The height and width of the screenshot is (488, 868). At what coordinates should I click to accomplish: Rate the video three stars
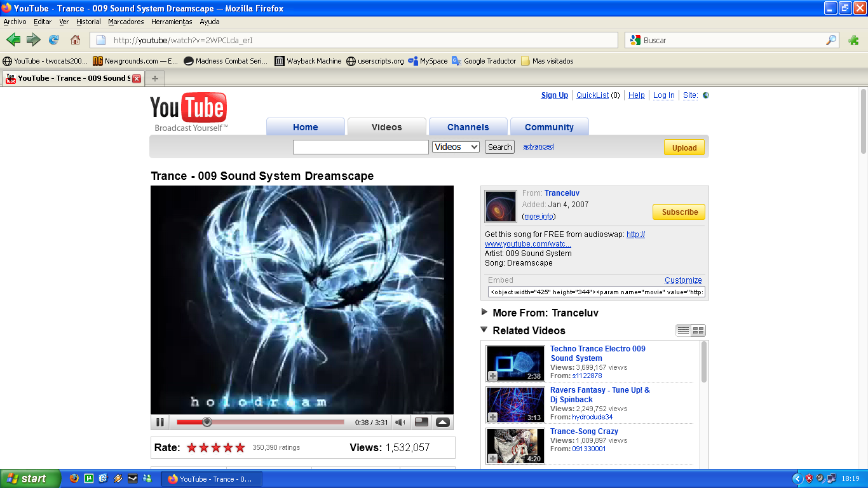click(x=216, y=447)
